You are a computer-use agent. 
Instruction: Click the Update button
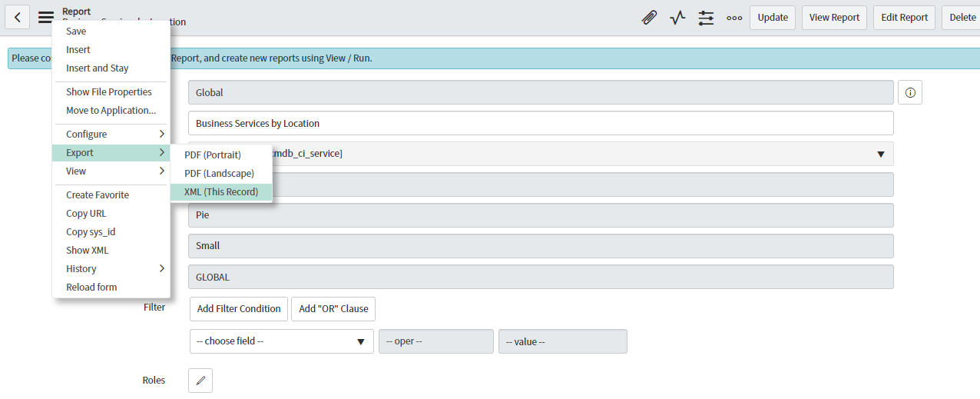coord(773,17)
